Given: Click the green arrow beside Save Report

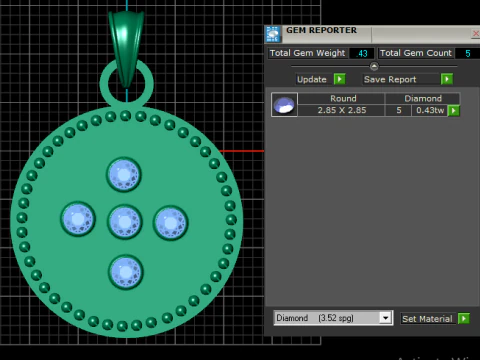Looking at the screenshot, I should pyautogui.click(x=447, y=79).
